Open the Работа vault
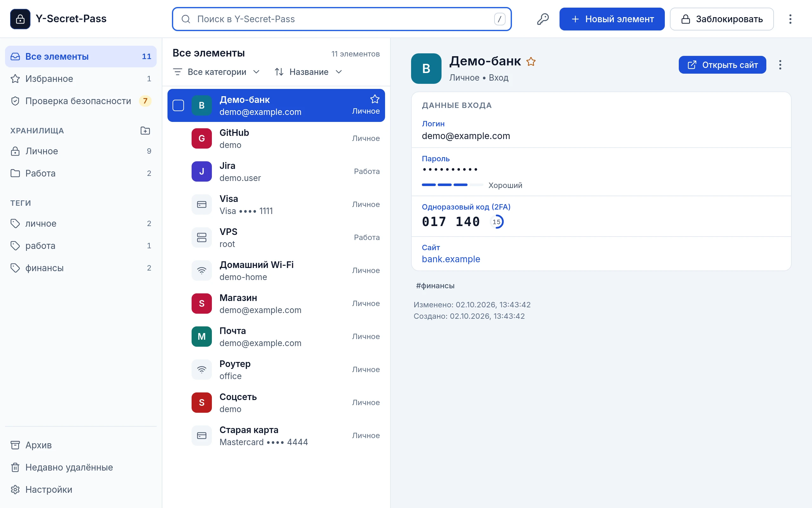812x508 pixels. tap(81, 173)
